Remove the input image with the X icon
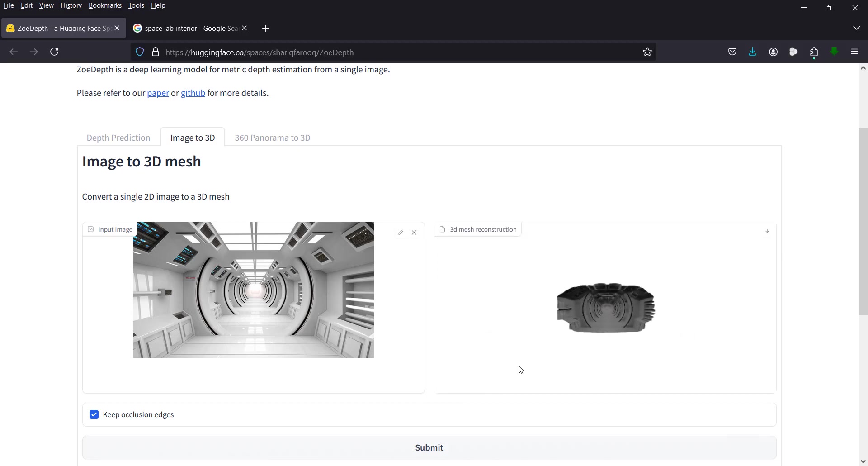 414,233
